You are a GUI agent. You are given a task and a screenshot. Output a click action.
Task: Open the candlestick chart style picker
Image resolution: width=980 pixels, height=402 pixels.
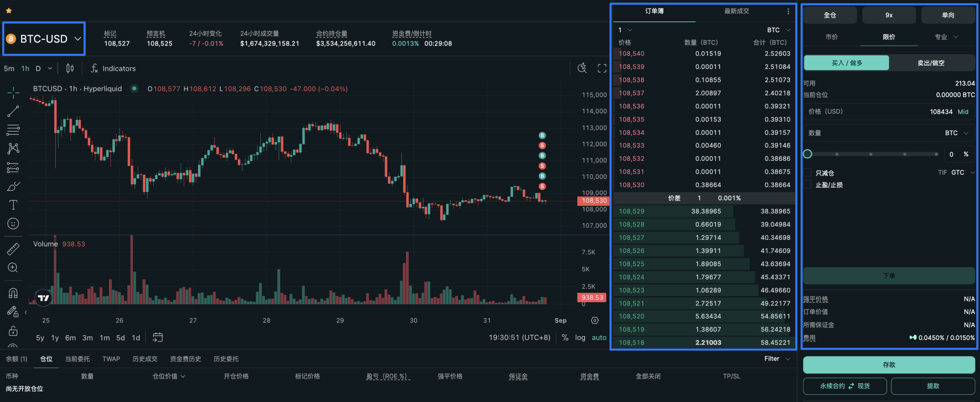(70, 69)
